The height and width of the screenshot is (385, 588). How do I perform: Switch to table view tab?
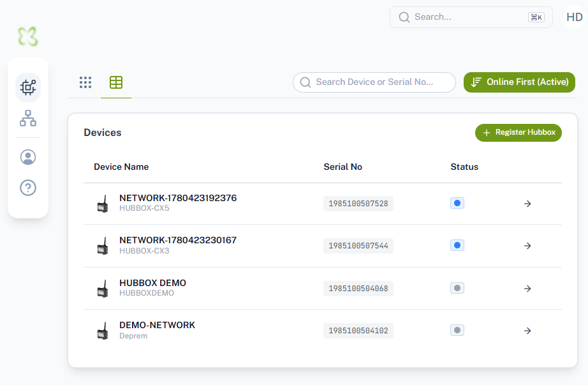click(x=116, y=82)
